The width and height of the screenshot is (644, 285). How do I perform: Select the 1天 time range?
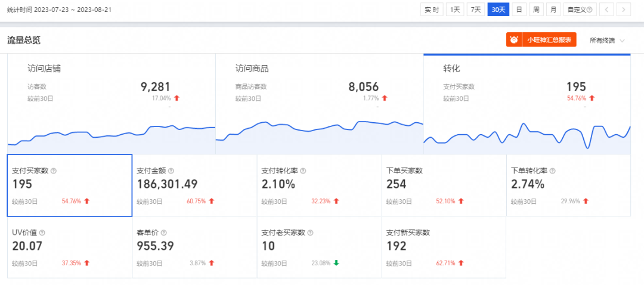455,10
